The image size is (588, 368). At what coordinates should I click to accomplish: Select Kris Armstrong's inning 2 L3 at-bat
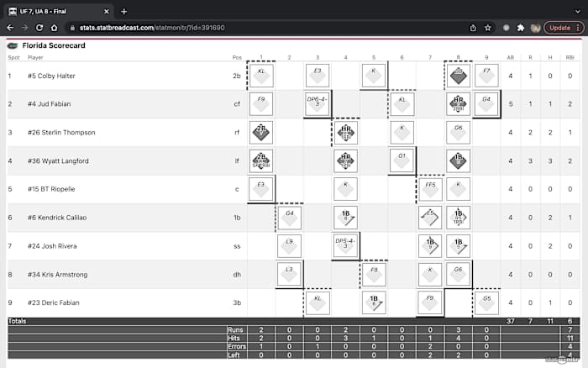pyautogui.click(x=290, y=274)
